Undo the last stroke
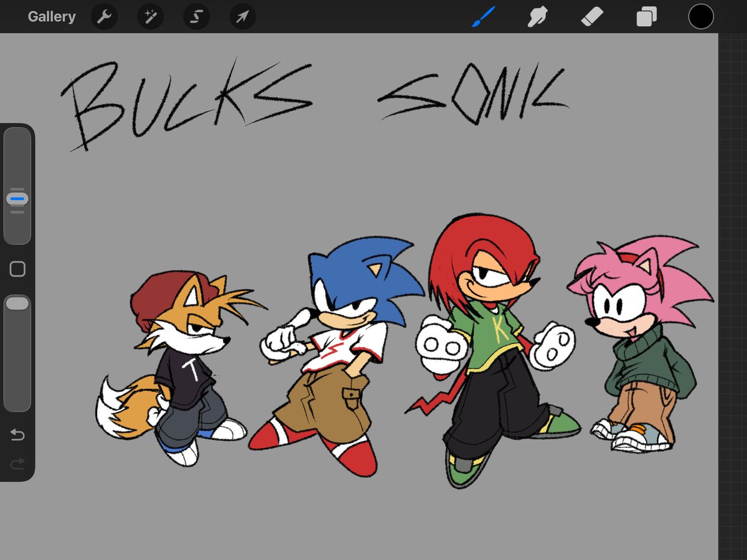 pyautogui.click(x=17, y=435)
